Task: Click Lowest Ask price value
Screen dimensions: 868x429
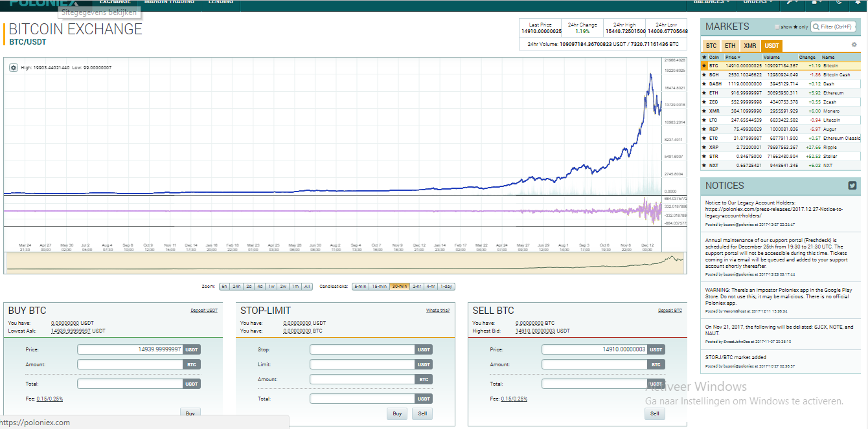Action: 71,331
